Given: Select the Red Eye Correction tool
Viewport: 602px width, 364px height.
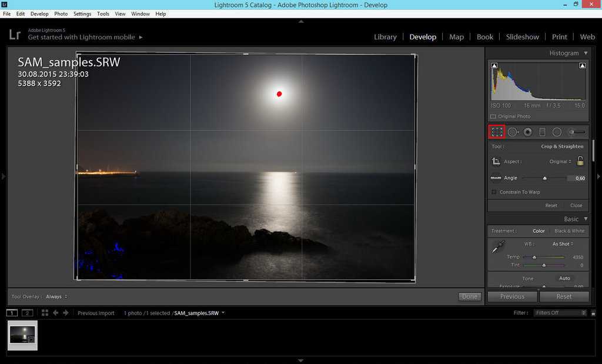Looking at the screenshot, I should click(528, 132).
